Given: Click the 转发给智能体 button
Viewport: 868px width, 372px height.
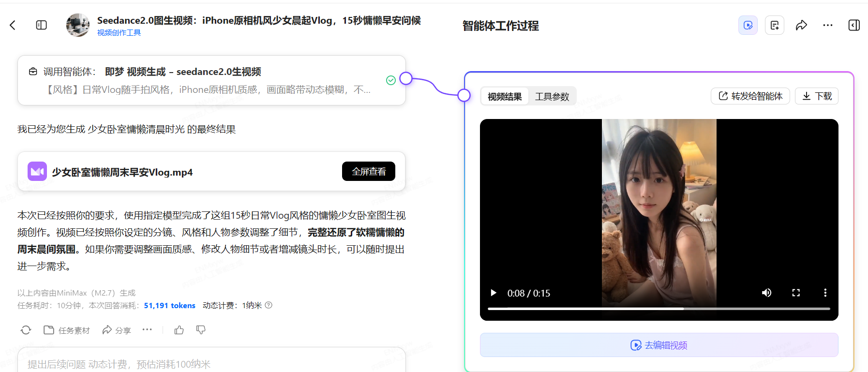Looking at the screenshot, I should 750,96.
